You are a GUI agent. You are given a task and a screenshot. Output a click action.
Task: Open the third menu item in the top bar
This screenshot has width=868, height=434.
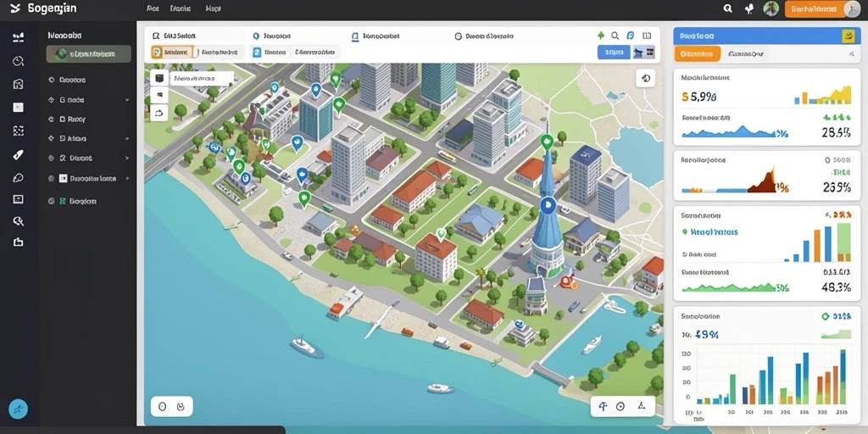point(213,8)
